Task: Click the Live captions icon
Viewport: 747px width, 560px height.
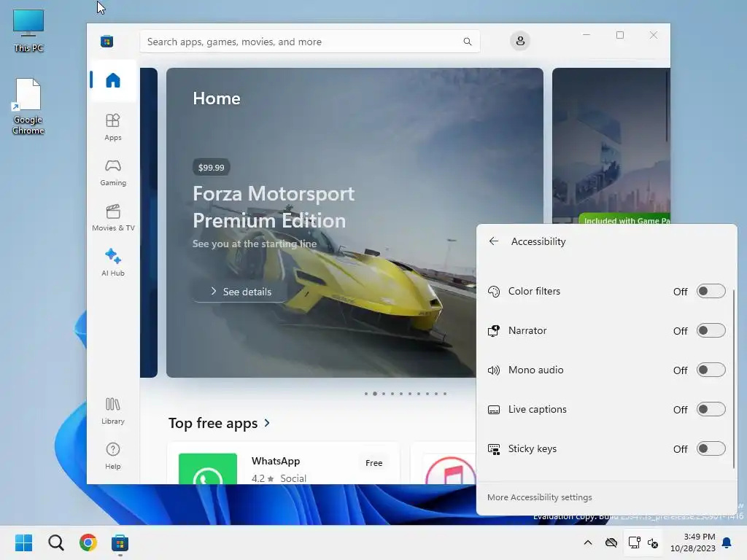Action: coord(494,410)
